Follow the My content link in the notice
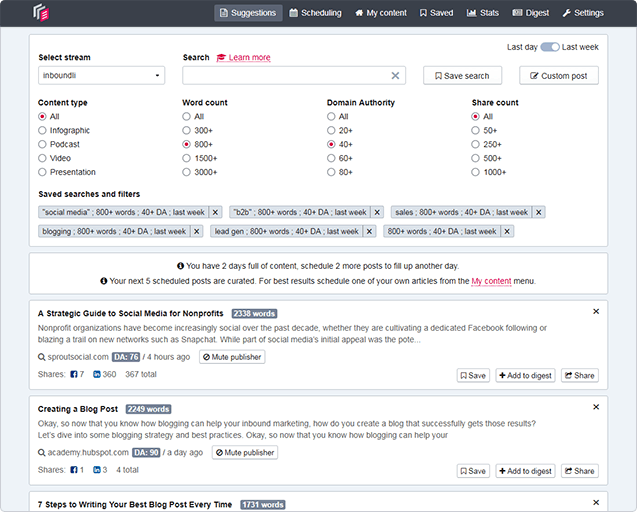 (x=491, y=281)
